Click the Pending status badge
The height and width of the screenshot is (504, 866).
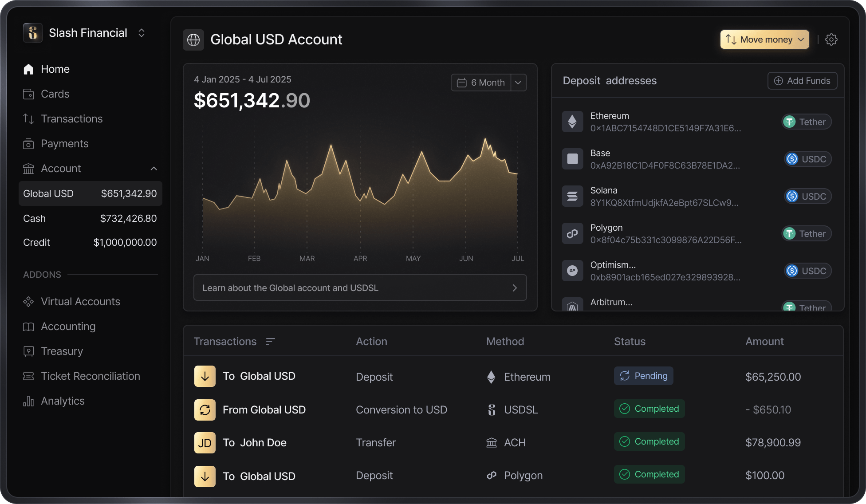(x=643, y=376)
